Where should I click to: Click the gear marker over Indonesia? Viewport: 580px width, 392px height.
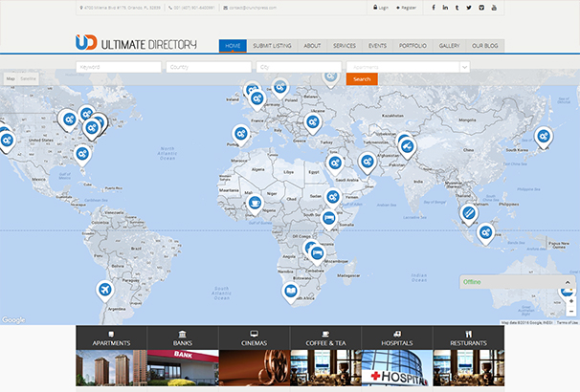pyautogui.click(x=485, y=234)
